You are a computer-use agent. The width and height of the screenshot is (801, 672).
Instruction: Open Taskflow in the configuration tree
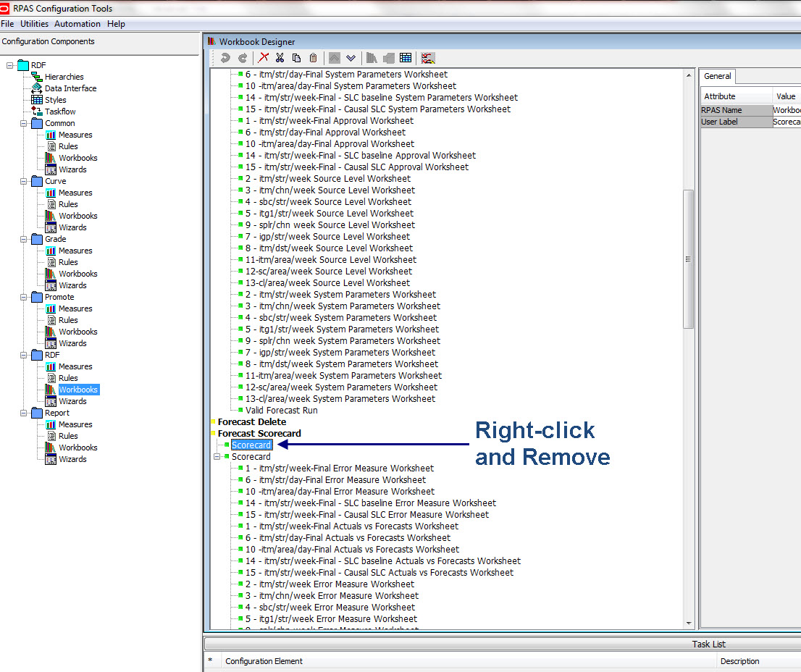point(60,112)
